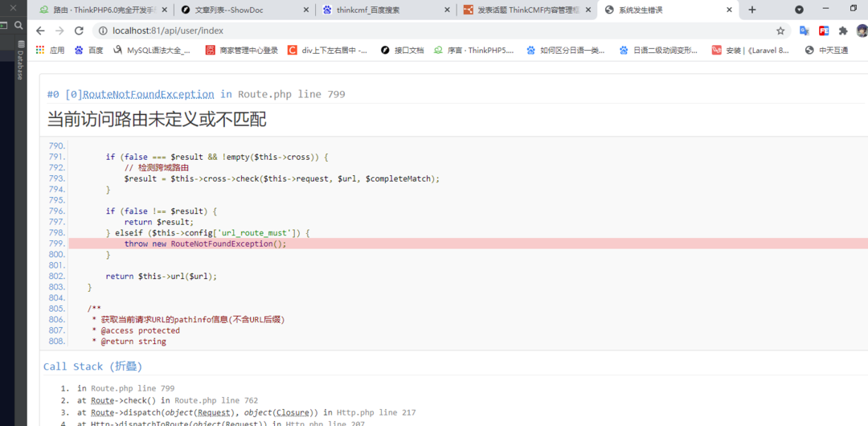Open the 如何区分日语一类 bookmark
Viewport: 868px width, 426px height.
coord(566,51)
